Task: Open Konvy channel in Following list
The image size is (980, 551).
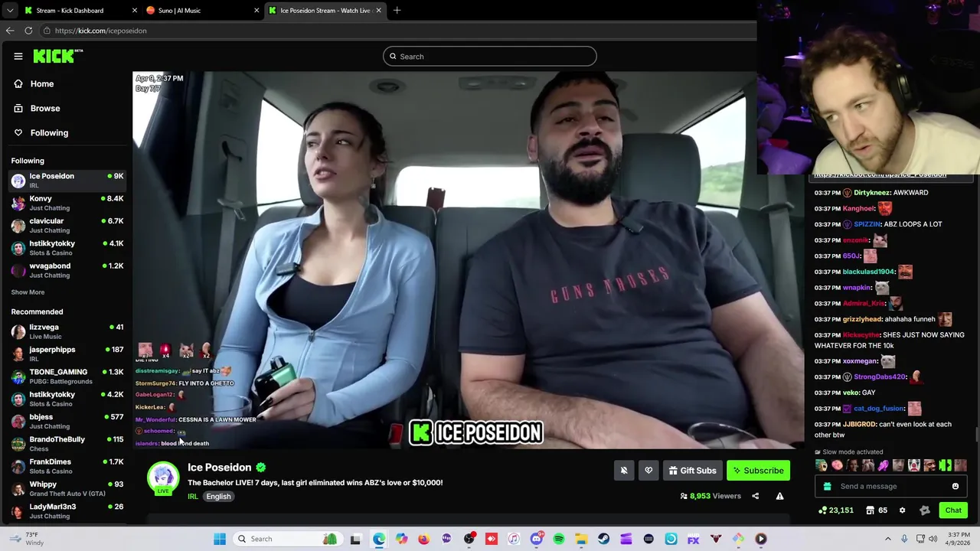Action: pos(67,203)
